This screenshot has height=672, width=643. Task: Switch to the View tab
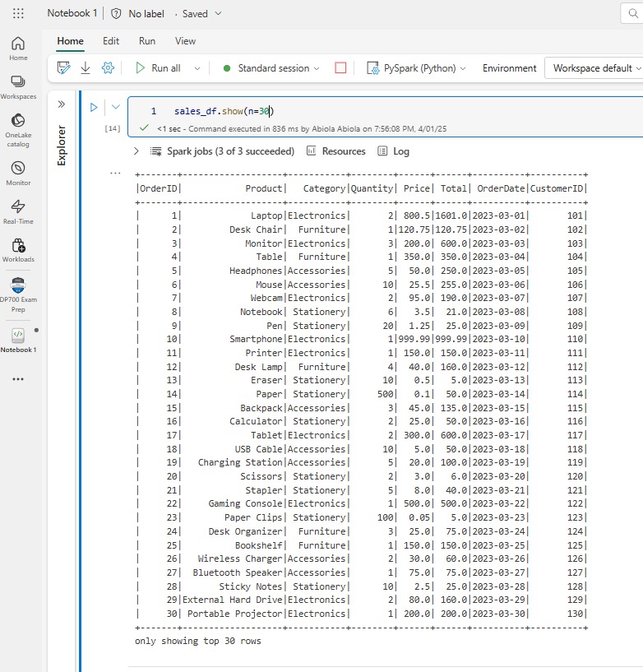(185, 41)
